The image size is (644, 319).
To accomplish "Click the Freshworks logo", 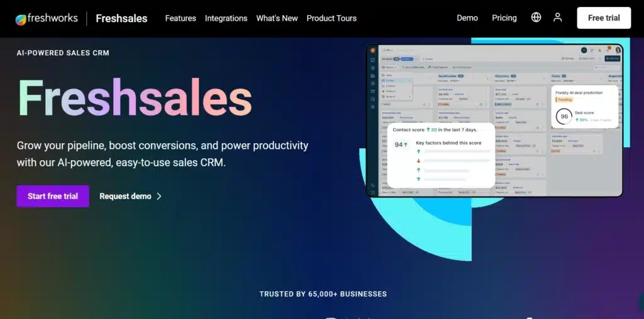I will [47, 18].
